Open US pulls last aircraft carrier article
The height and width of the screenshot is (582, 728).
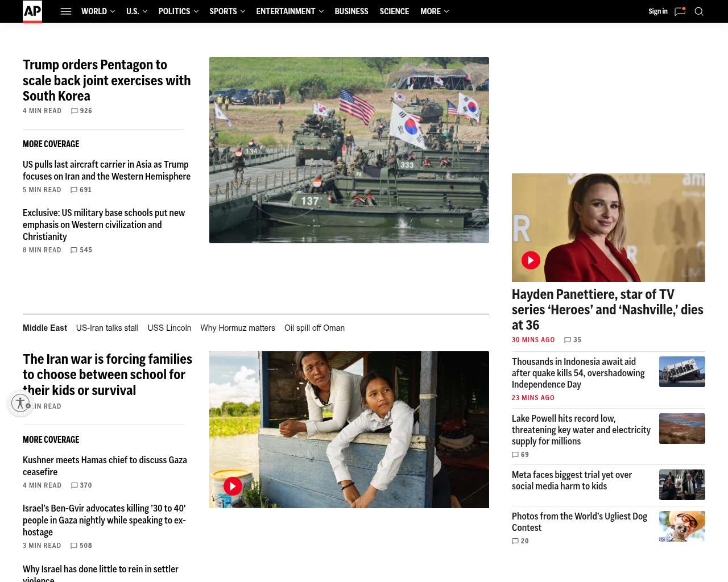tap(107, 171)
